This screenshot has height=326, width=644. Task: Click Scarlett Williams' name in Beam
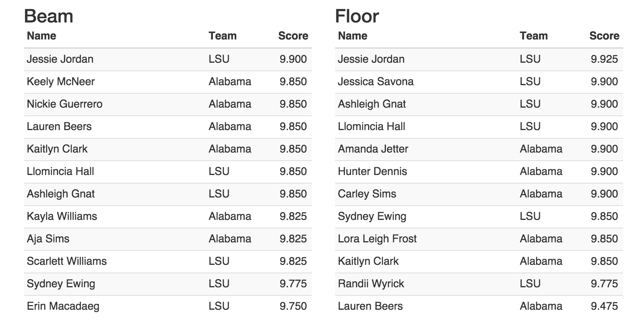point(67,261)
